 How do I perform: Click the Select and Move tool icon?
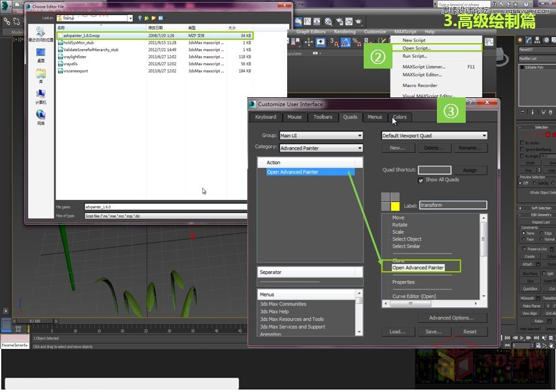pos(307,42)
